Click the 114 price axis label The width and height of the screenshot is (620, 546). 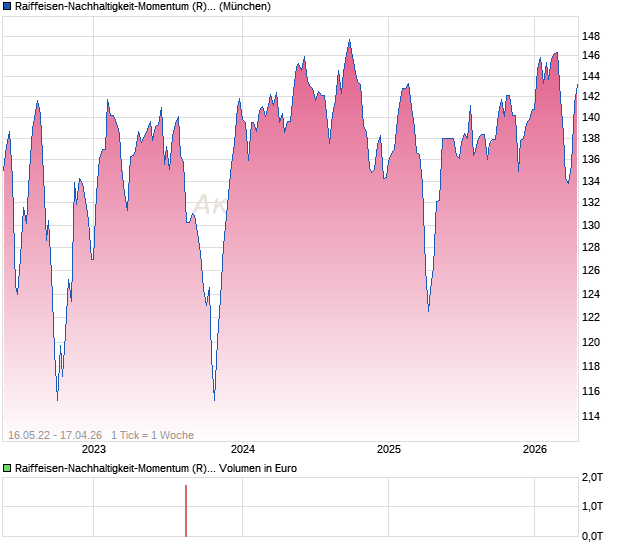591,416
